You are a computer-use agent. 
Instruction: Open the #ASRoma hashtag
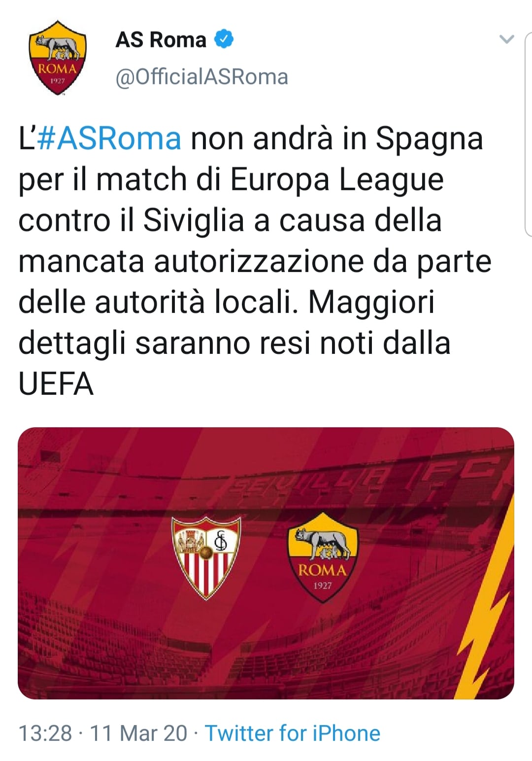point(109,139)
